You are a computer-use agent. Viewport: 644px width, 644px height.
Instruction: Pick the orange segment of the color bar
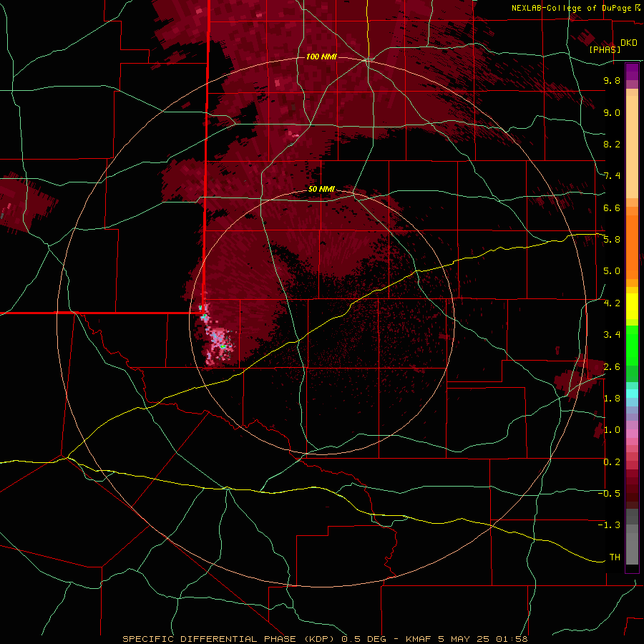point(632,248)
